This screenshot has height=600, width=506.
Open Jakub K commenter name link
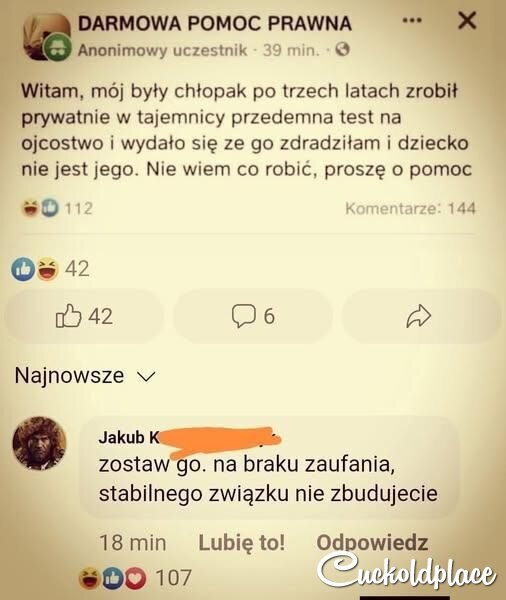[129, 437]
